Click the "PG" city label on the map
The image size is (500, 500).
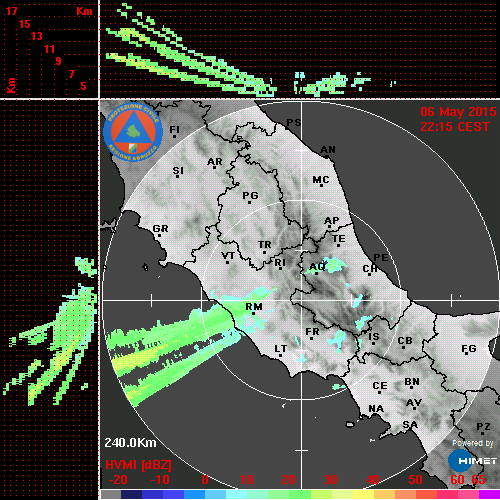point(250,195)
